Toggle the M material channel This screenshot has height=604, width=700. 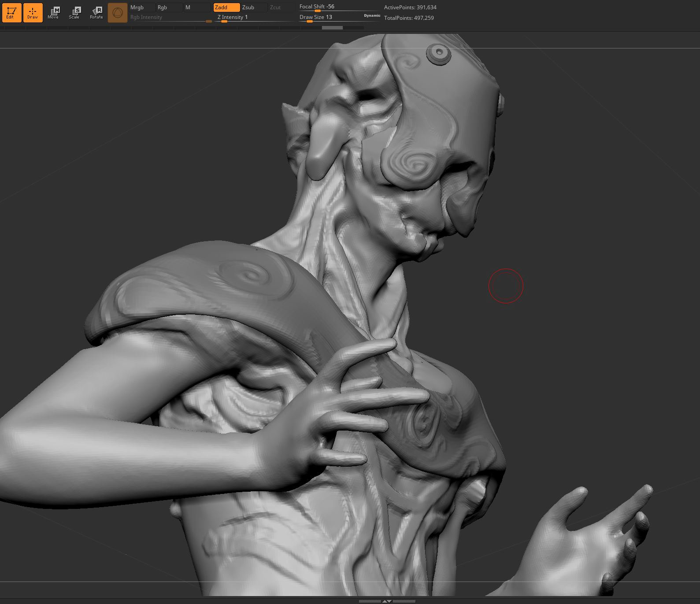click(196, 7)
